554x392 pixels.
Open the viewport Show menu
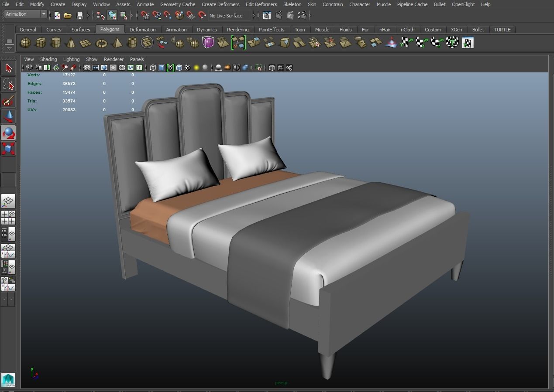(92, 59)
